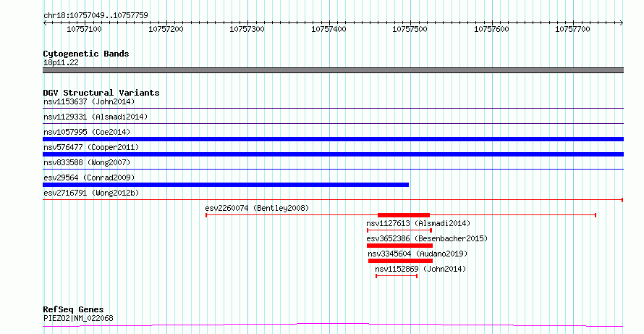Click ruler position 10757700
The image size is (644, 334).
(572, 29)
